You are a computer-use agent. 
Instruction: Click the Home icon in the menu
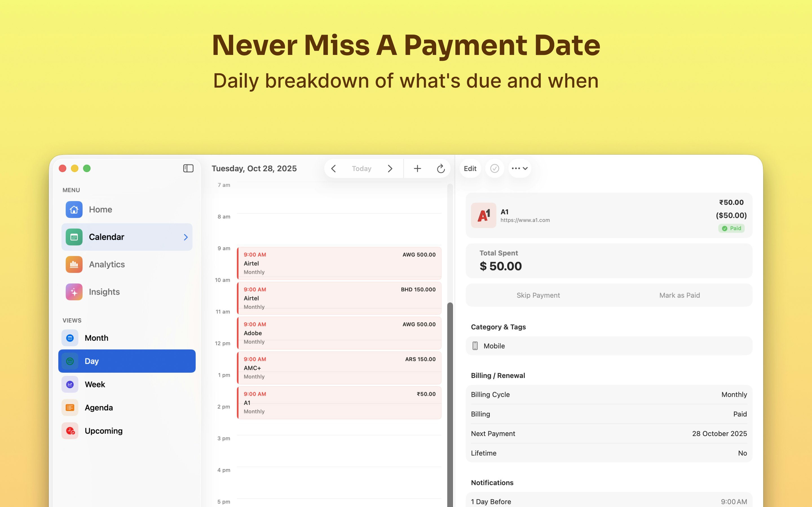(x=74, y=210)
